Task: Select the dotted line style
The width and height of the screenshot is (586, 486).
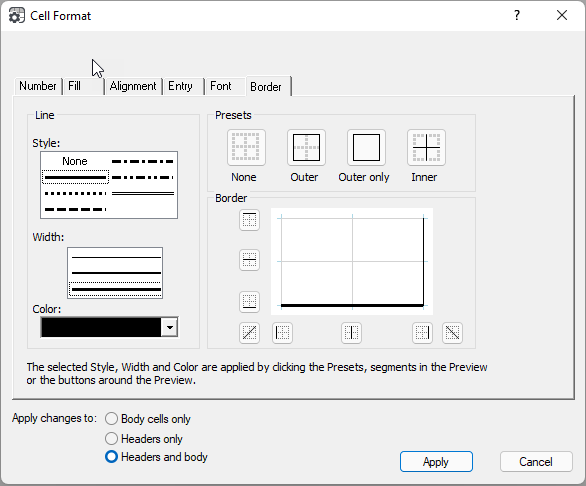Action: coord(75,193)
